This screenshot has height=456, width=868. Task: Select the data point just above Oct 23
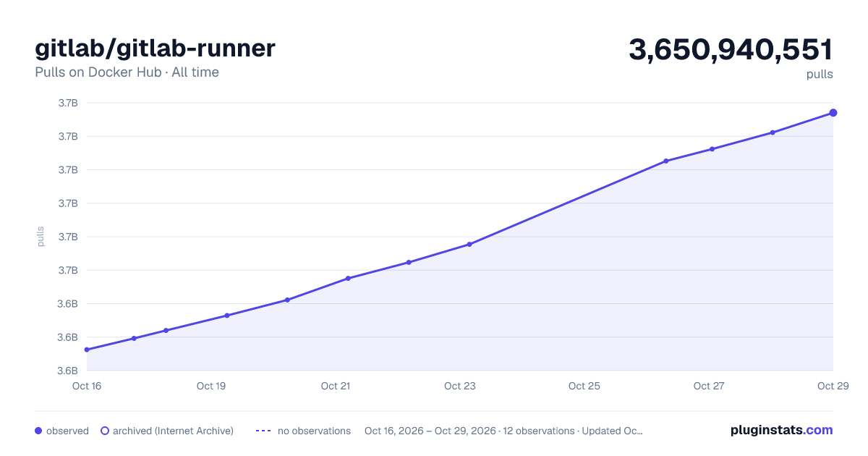pyautogui.click(x=469, y=245)
